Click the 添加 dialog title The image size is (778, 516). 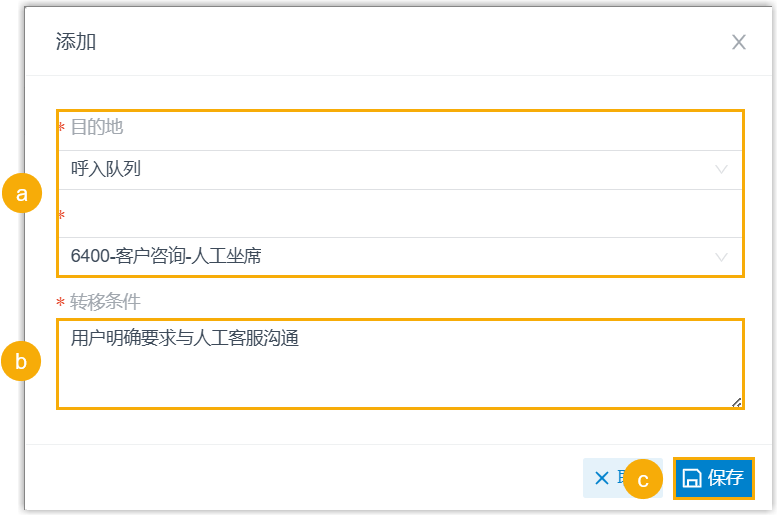(76, 42)
